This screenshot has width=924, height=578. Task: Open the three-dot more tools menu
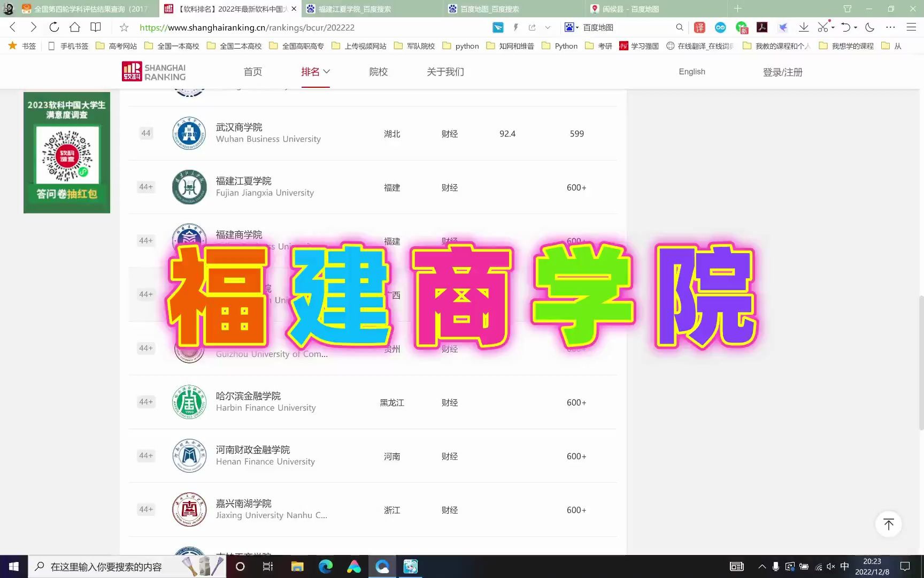890,27
